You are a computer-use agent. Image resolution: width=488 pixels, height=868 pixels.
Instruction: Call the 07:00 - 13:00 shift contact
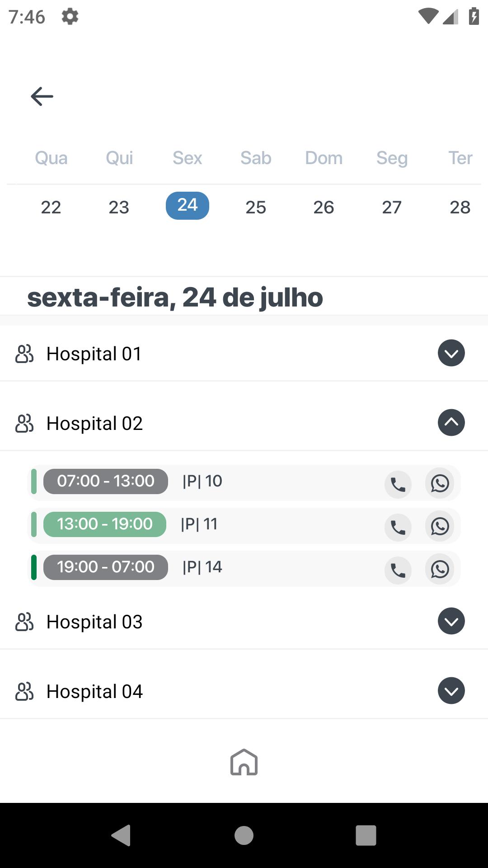click(398, 485)
